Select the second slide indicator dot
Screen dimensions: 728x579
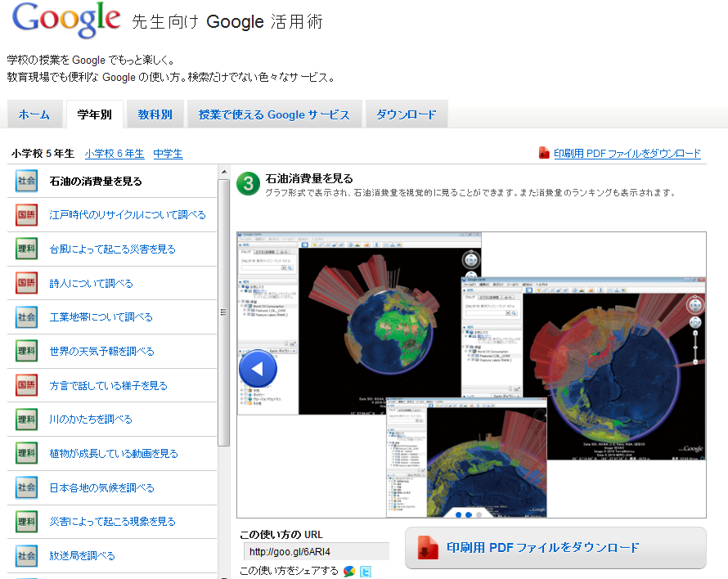469,514
